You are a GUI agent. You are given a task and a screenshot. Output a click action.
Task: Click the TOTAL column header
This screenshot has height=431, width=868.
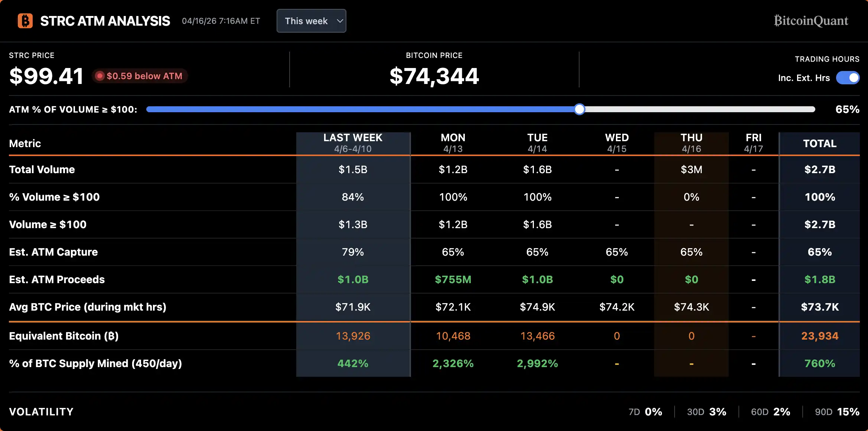[820, 143]
